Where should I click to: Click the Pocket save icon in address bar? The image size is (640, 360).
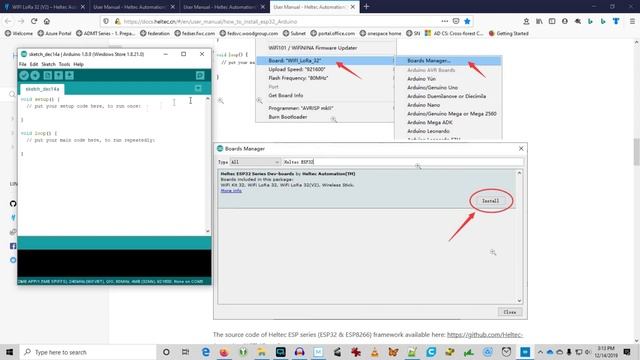tap(456, 21)
